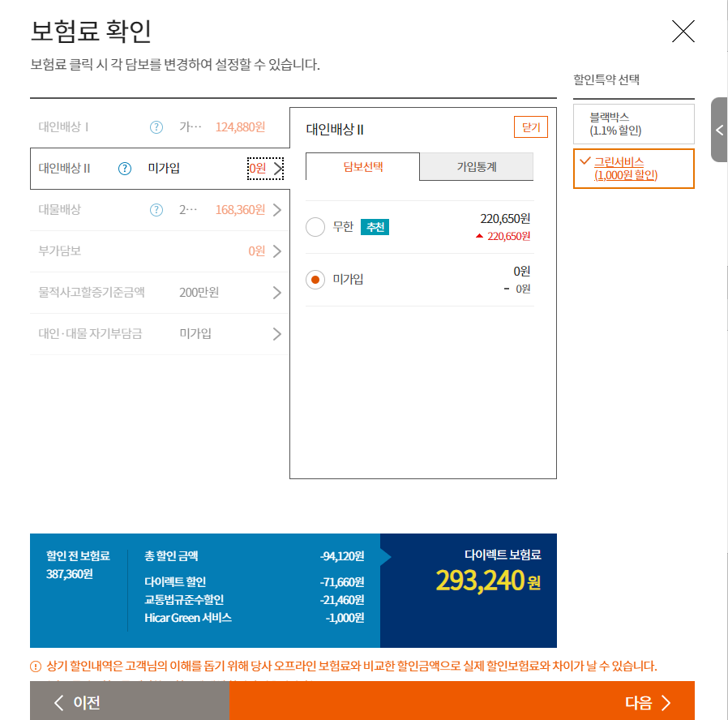Close the coverage panel with 닫기
Image resolution: width=728 pixels, height=720 pixels.
531,127
